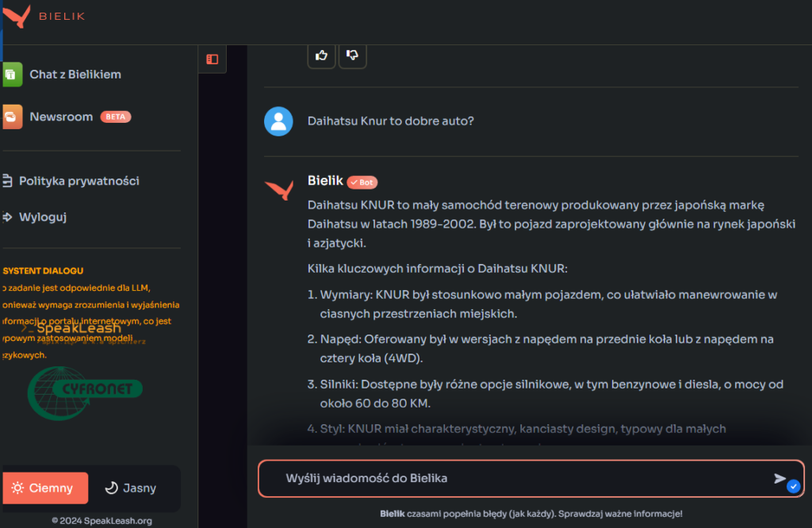Open Polityka prywatności page

79,181
